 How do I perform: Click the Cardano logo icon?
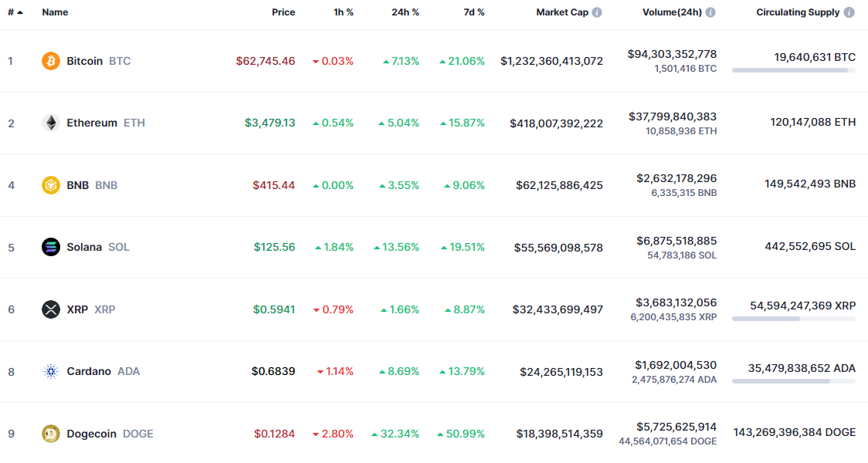click(51, 371)
